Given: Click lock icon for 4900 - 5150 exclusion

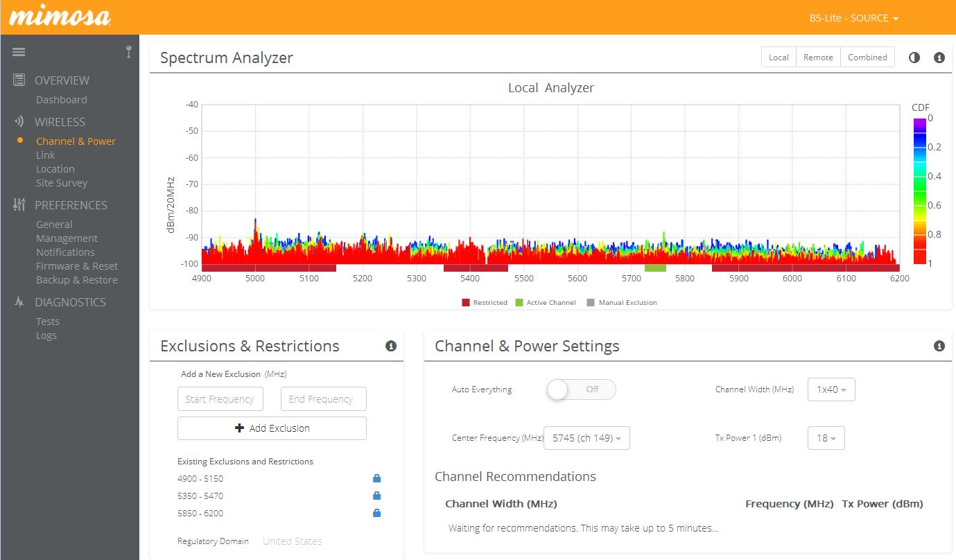Looking at the screenshot, I should pos(376,478).
